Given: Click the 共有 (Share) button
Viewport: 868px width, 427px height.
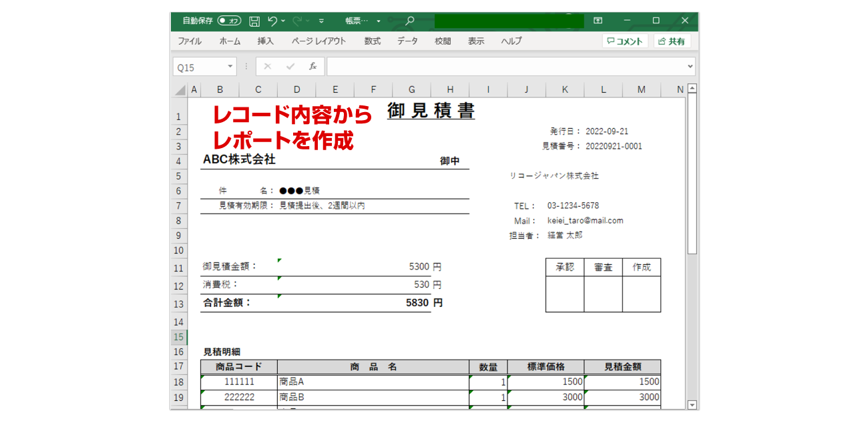Looking at the screenshot, I should [x=672, y=41].
